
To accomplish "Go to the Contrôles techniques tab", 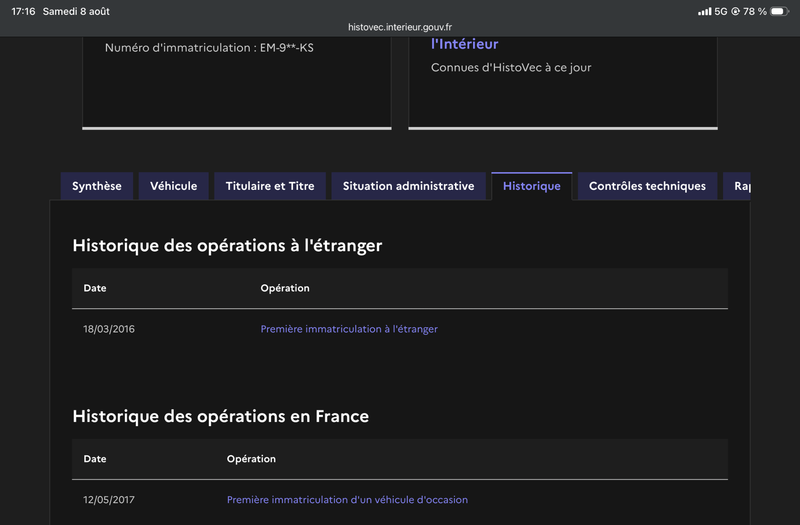I will click(647, 186).
